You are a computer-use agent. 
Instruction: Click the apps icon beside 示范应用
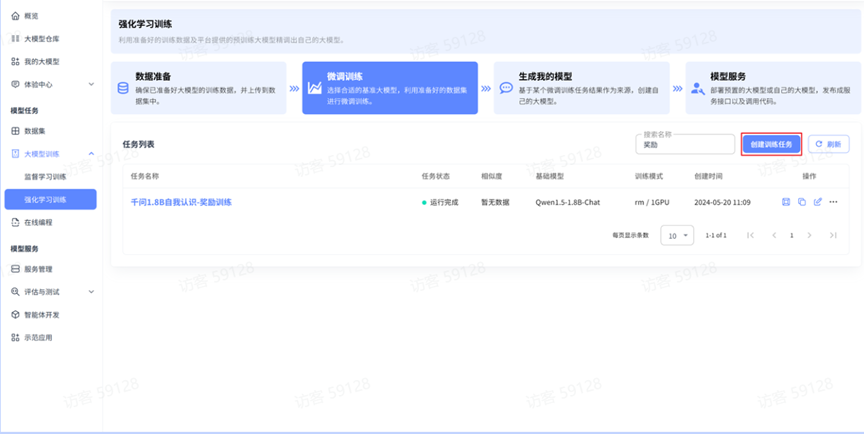(15, 338)
